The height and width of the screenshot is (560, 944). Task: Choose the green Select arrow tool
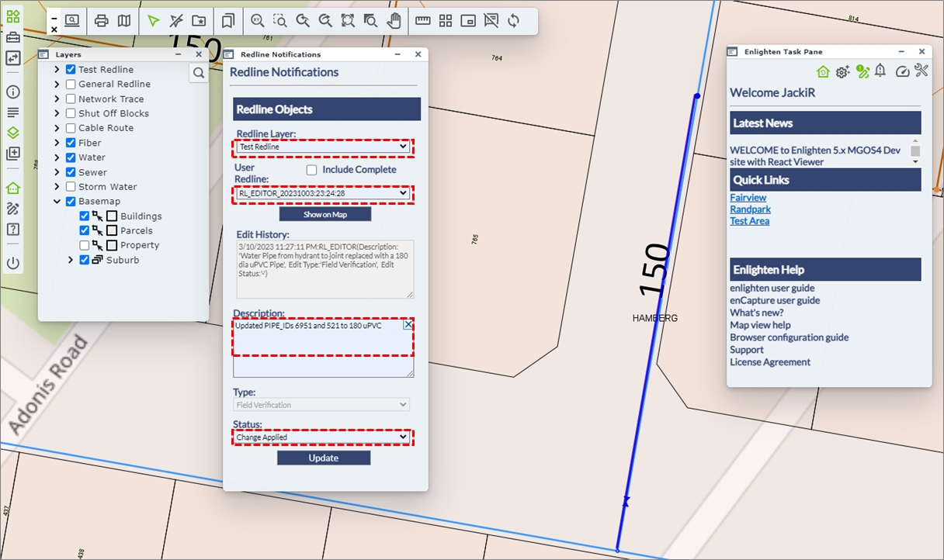coord(154,21)
